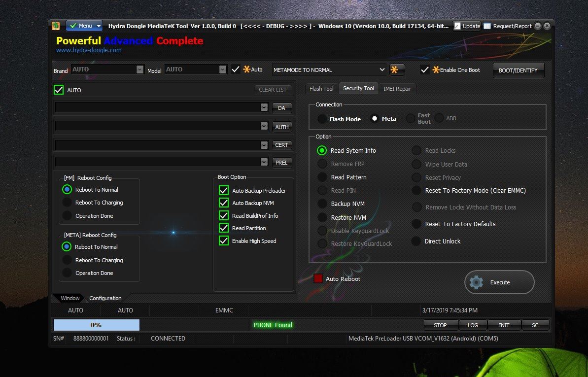
Task: Click MediaTek PreLoader USB VCOM port text
Action: coord(423,339)
